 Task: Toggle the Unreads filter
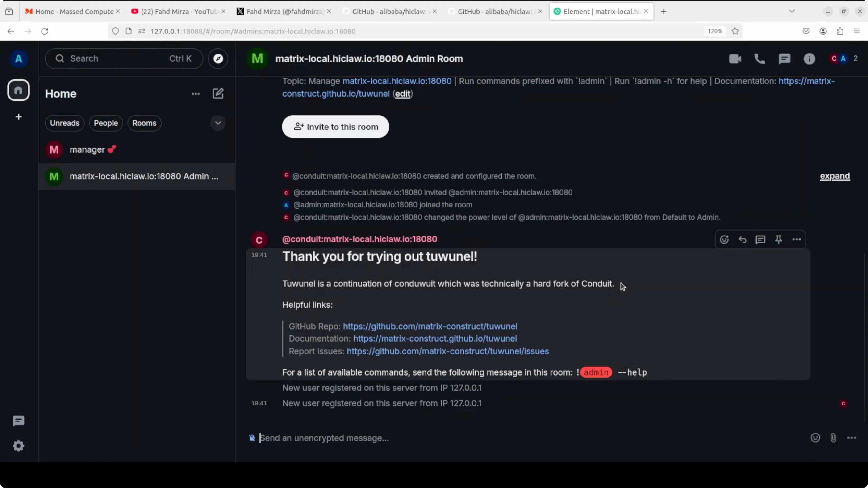(65, 123)
